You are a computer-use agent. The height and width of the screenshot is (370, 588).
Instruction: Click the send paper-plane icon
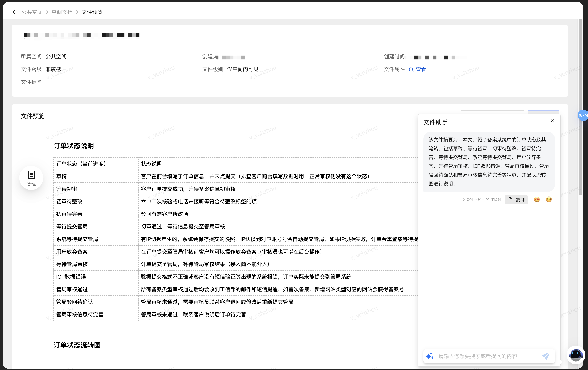pyautogui.click(x=545, y=356)
